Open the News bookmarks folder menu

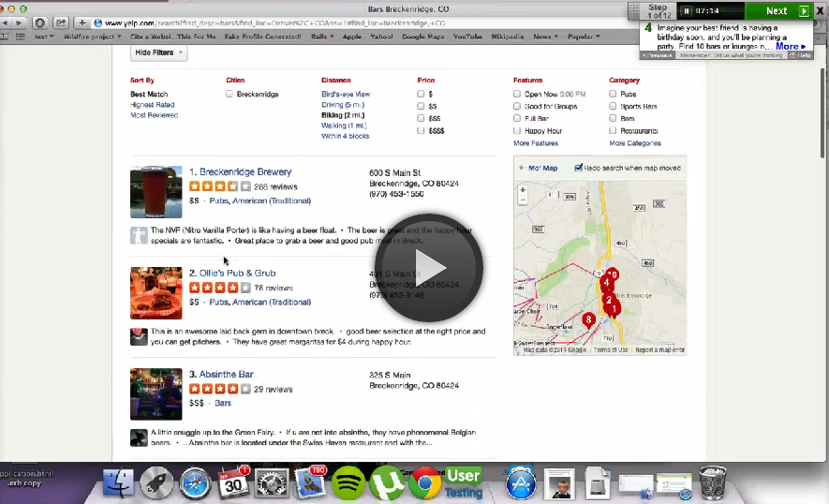[x=545, y=37]
